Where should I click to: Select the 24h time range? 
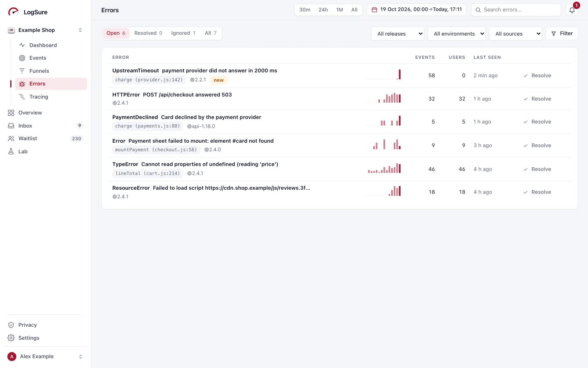point(323,10)
